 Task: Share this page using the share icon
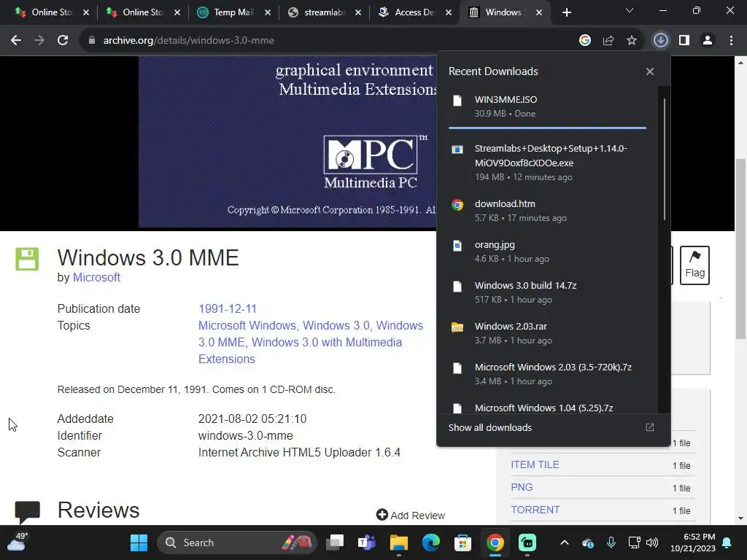(x=608, y=41)
